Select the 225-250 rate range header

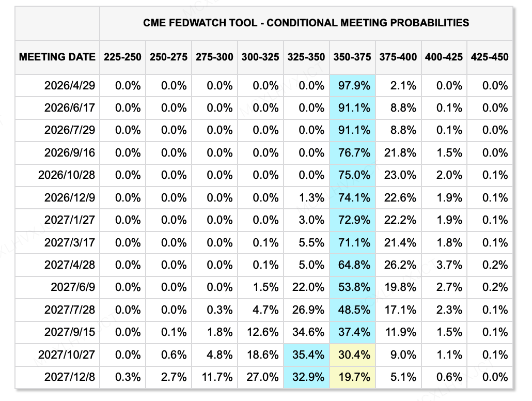click(x=122, y=57)
